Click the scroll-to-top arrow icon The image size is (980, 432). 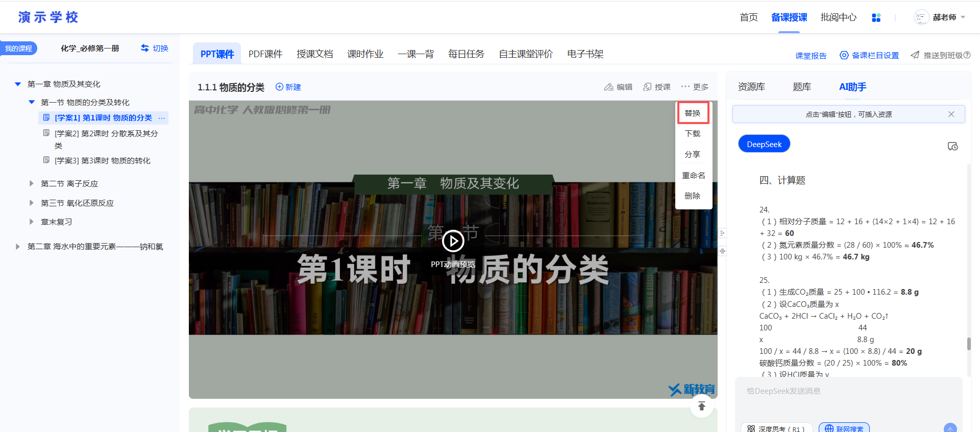click(701, 406)
